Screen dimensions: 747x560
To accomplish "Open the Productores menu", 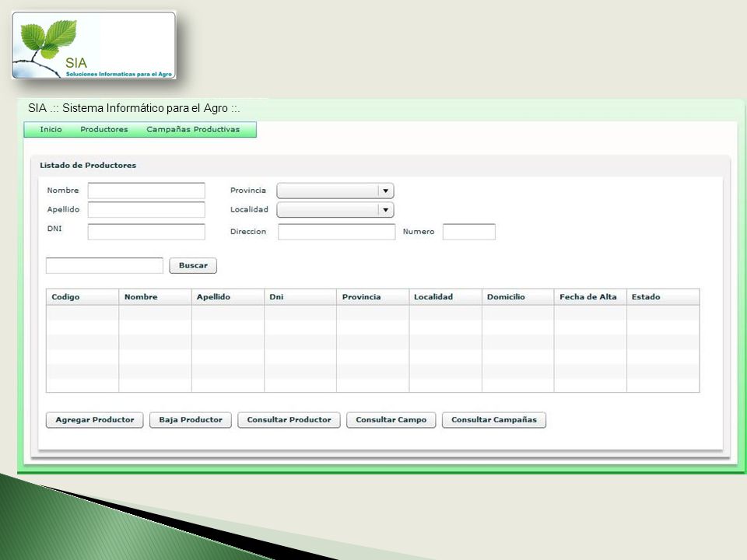I will pyautogui.click(x=103, y=130).
